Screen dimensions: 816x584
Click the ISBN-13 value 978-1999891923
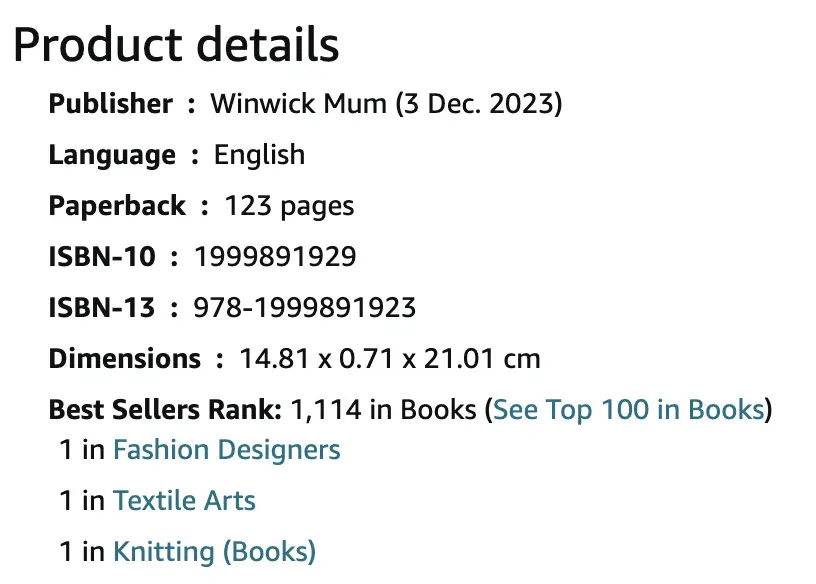pos(307,307)
